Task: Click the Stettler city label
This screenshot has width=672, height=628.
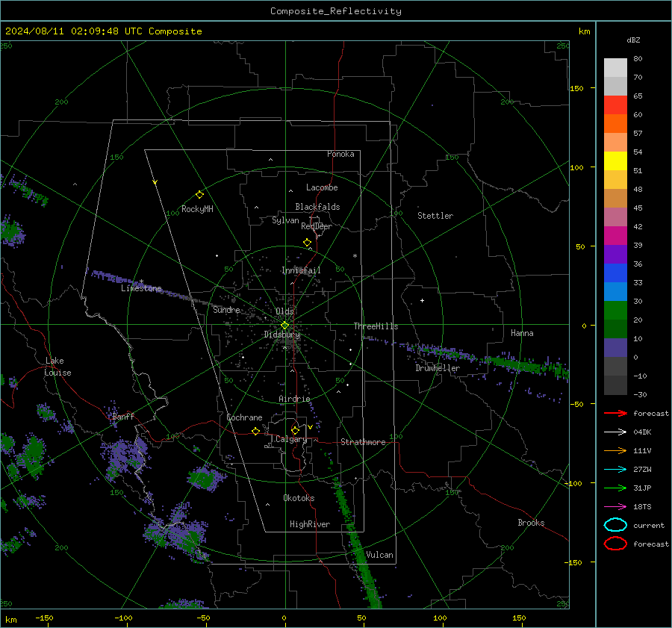Action: [x=435, y=216]
